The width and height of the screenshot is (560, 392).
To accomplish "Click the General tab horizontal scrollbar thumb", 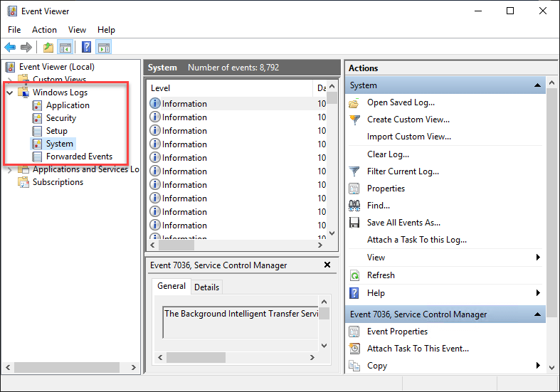I will (x=196, y=357).
